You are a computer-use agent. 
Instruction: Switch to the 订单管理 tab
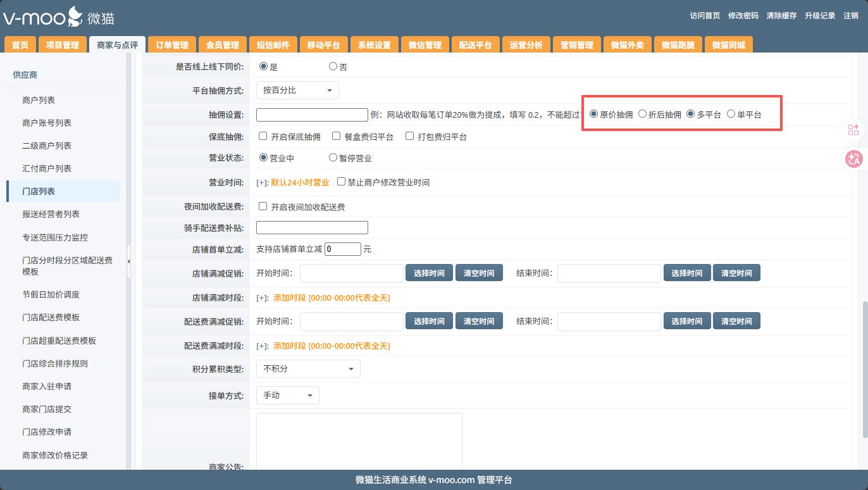tap(172, 45)
